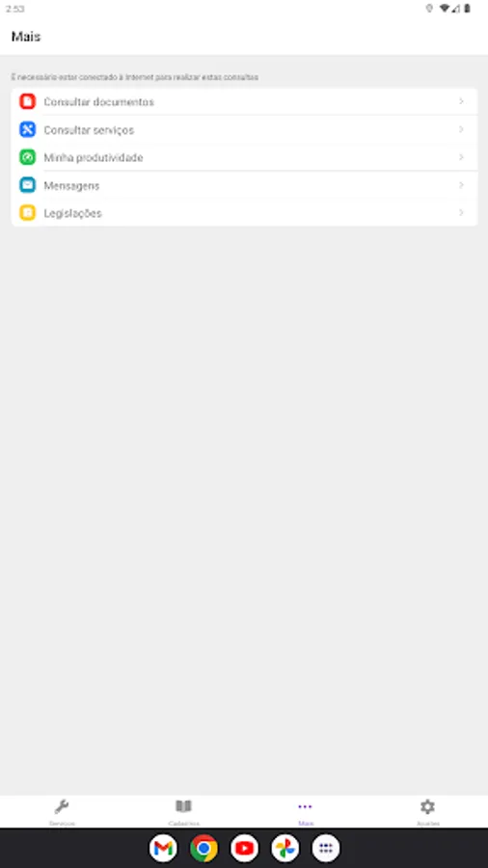This screenshot has height=868, width=488.
Task: Launch Gmail from the dock
Action: 163,848
